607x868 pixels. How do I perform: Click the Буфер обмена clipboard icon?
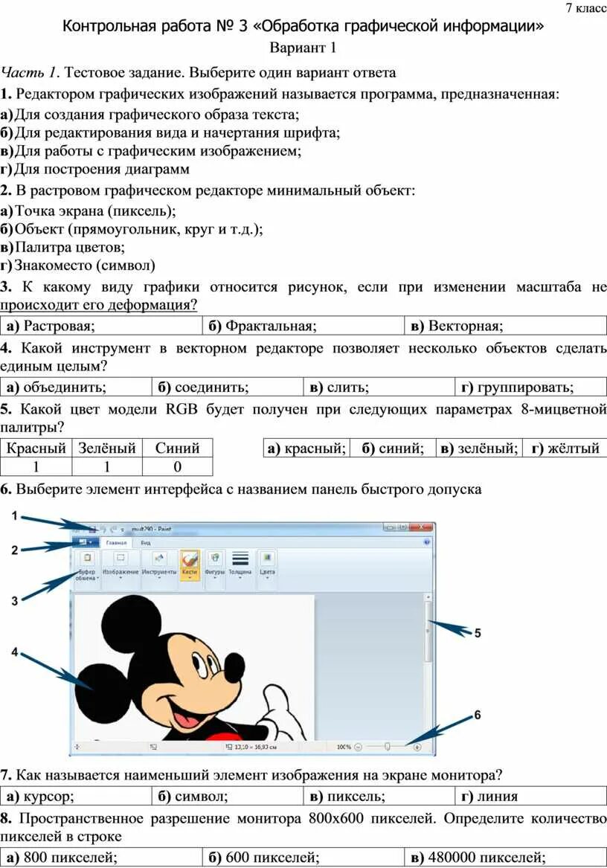click(87, 558)
